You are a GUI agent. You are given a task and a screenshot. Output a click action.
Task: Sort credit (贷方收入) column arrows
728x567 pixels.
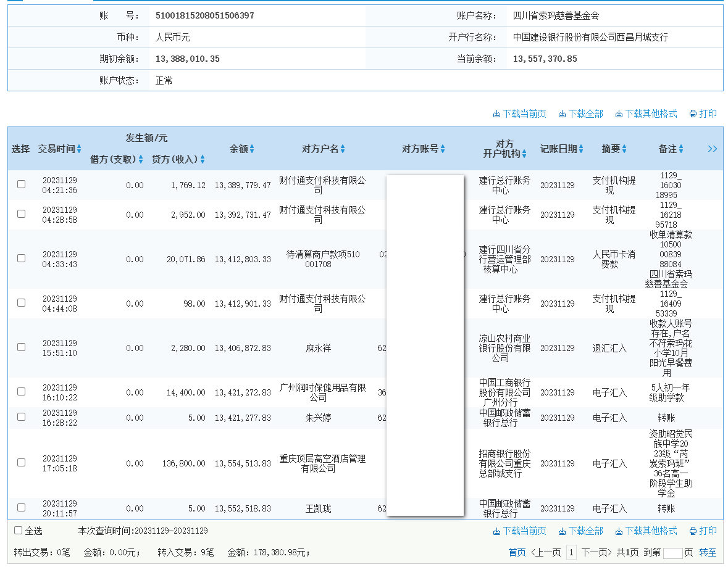[203, 160]
